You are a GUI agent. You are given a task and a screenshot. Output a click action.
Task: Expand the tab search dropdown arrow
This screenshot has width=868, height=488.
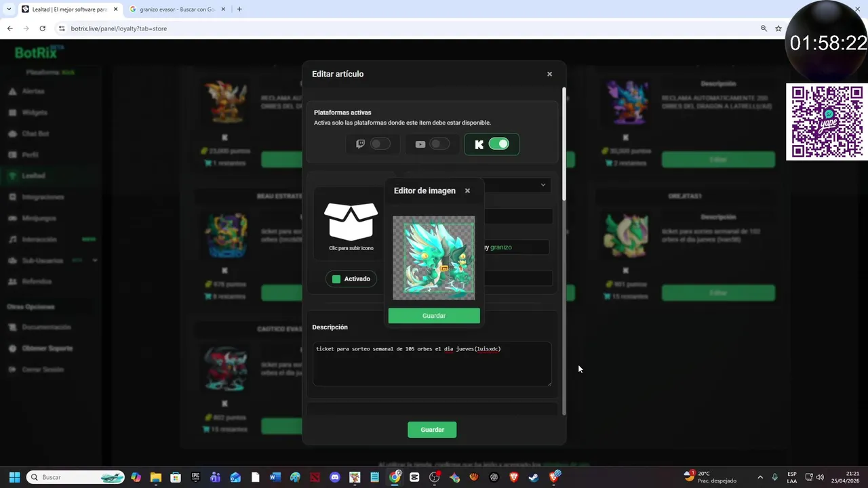[8, 9]
